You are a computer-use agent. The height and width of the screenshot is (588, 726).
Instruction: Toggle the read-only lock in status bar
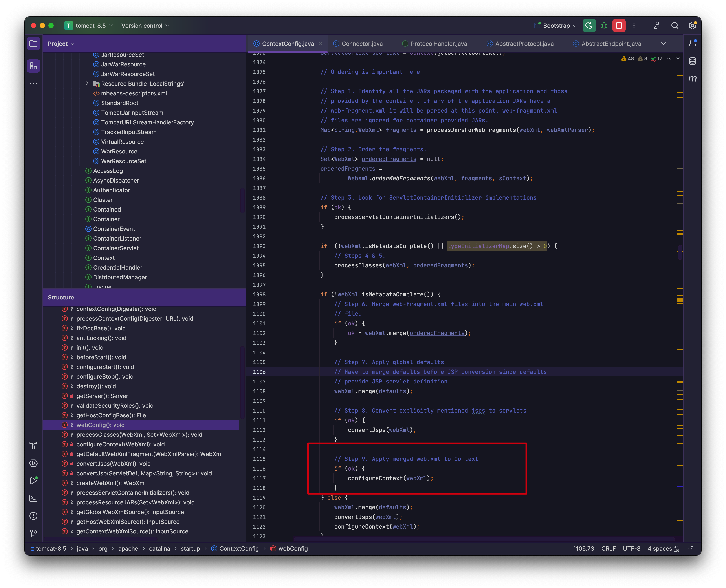pos(690,549)
